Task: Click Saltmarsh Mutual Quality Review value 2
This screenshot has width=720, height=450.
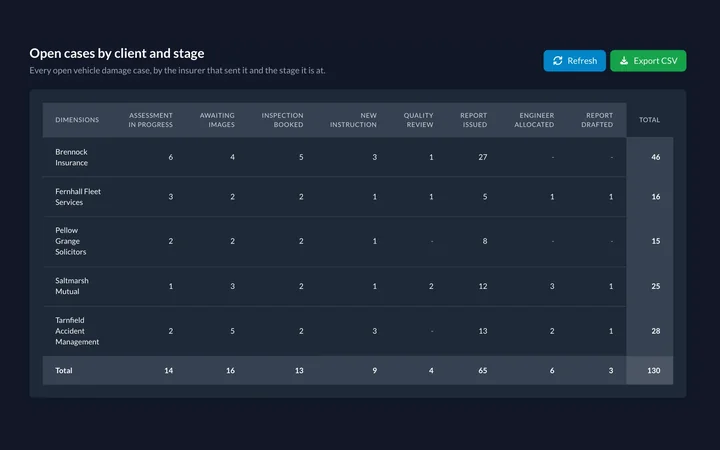Action: coord(431,286)
